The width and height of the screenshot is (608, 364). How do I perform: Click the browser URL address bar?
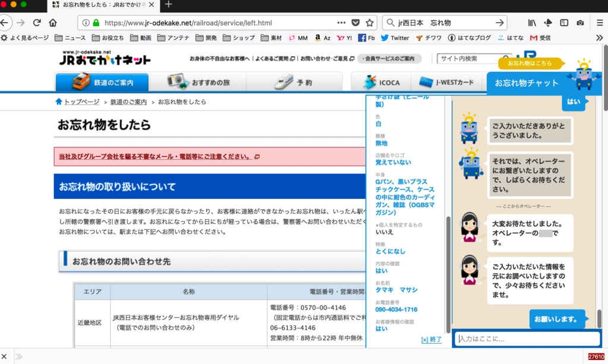click(221, 23)
